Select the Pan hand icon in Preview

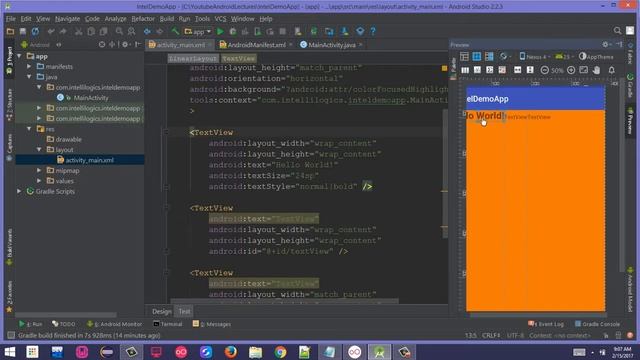coord(596,70)
